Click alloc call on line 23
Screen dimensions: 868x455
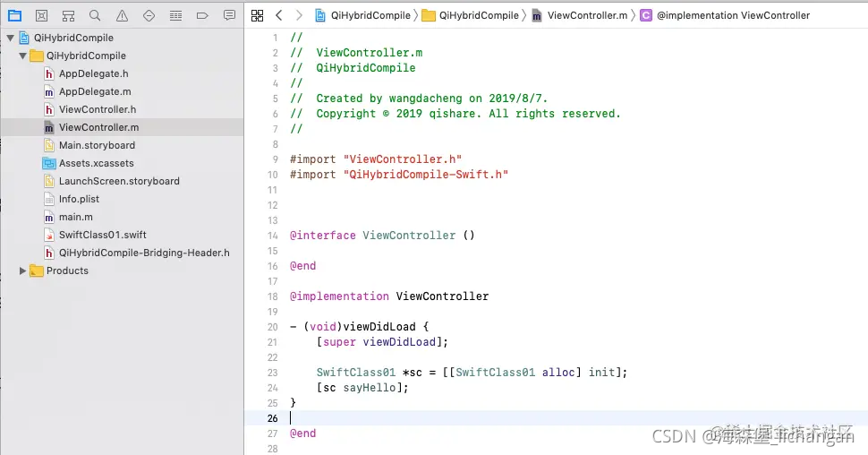click(x=558, y=373)
